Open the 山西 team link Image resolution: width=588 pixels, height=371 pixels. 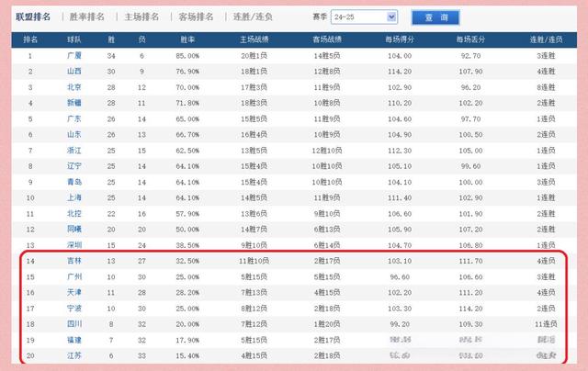point(75,71)
